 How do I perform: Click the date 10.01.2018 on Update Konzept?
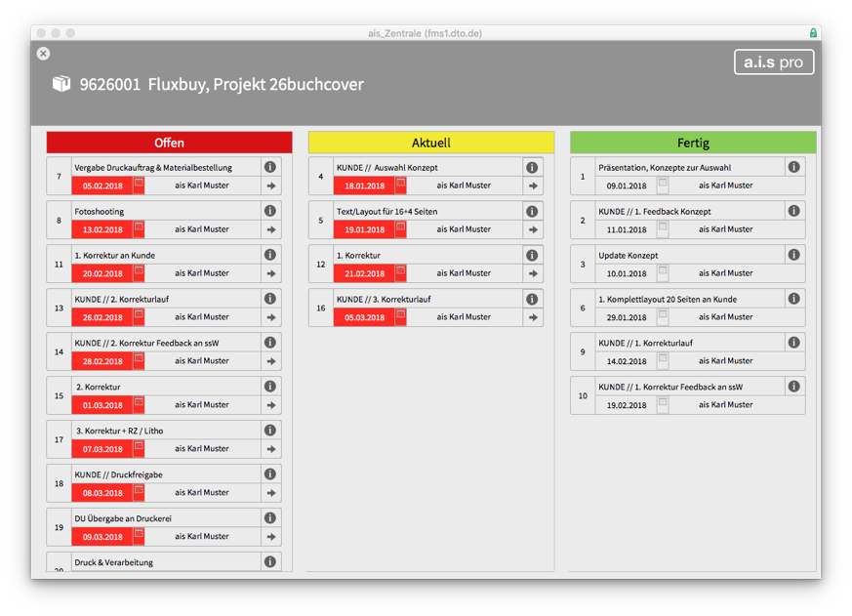(x=627, y=273)
